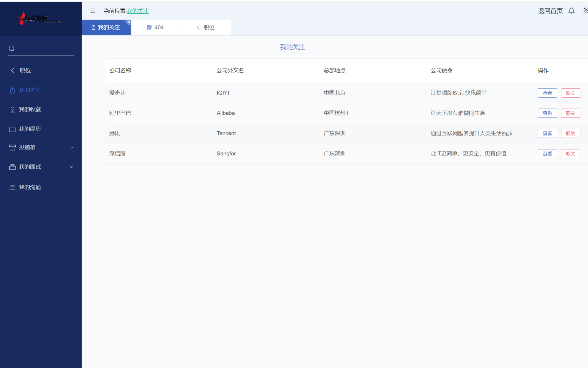The height and width of the screenshot is (368, 588).
Task: Click the search magnifier icon in sidebar
Action: click(12, 49)
